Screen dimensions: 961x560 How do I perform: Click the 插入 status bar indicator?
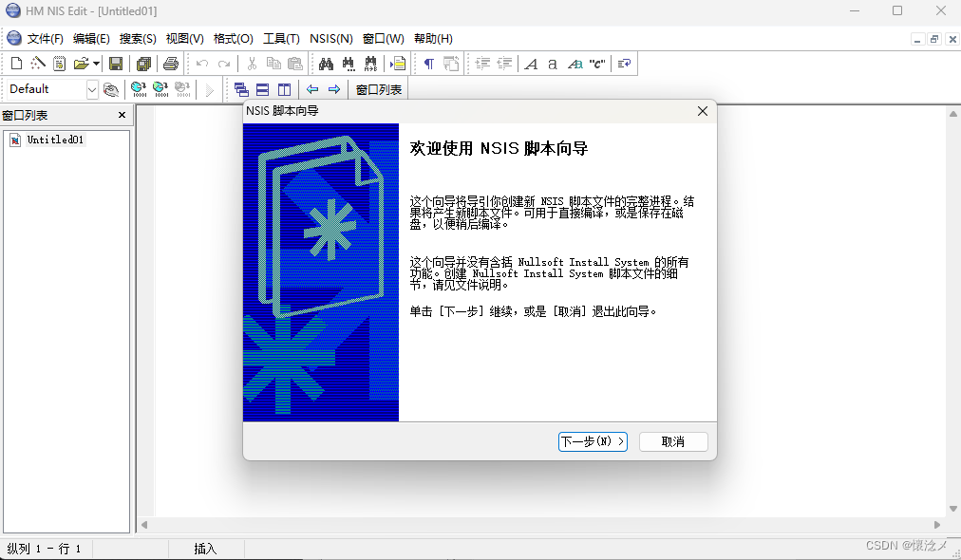(205, 549)
